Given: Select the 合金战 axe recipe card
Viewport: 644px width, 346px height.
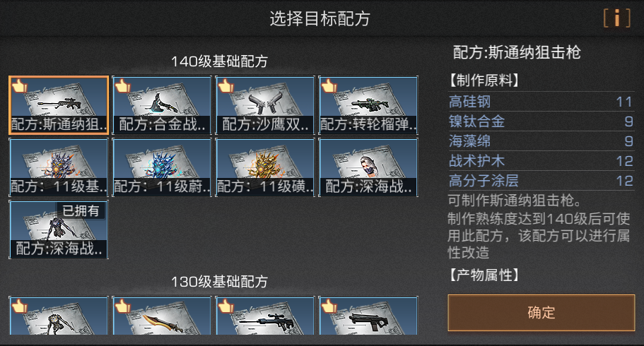Looking at the screenshot, I should pos(162,105).
